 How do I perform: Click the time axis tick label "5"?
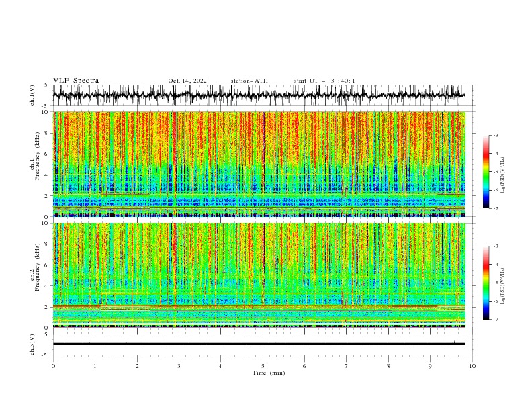pyautogui.click(x=263, y=366)
